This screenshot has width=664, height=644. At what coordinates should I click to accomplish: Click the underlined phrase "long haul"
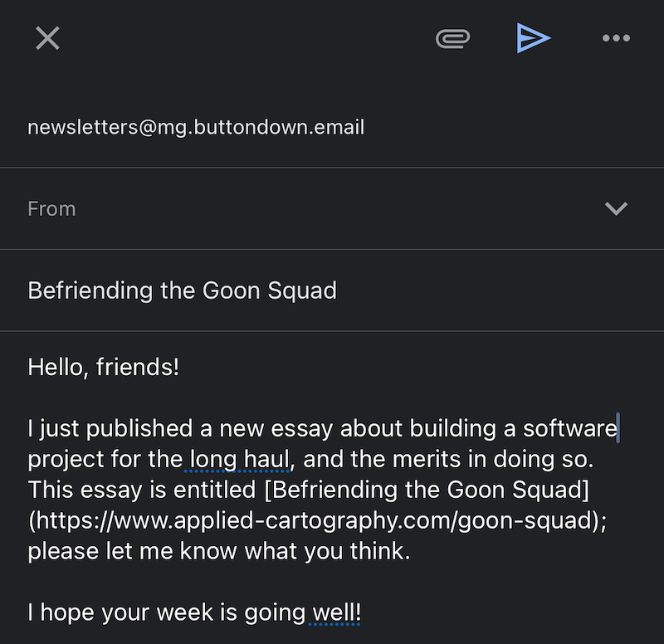click(239, 458)
